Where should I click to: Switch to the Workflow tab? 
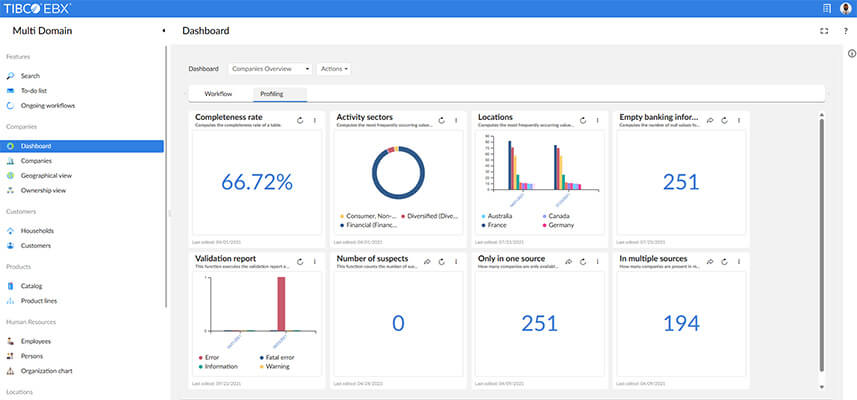(x=218, y=94)
